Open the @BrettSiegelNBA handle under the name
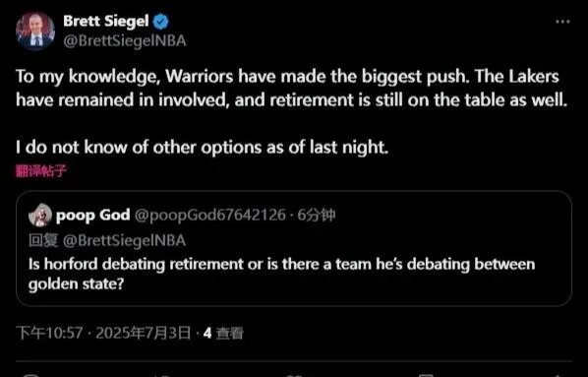Screen dimensions: 588x377 pos(125,41)
